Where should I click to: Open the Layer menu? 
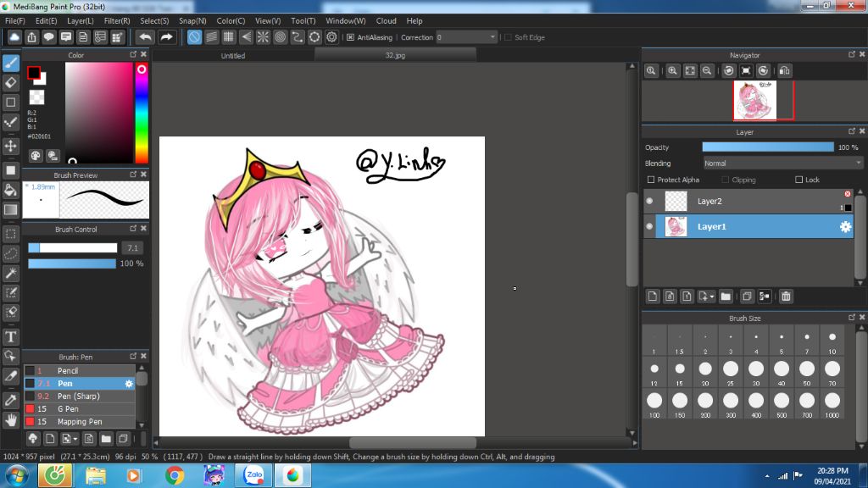81,20
